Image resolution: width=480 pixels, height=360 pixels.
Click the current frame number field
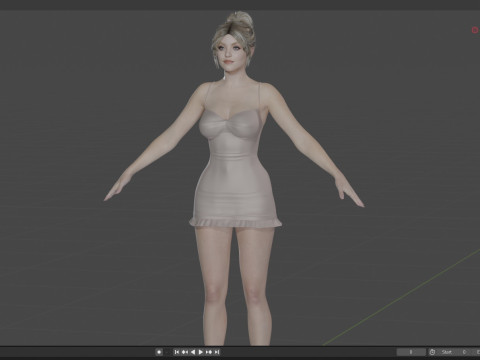pos(411,352)
